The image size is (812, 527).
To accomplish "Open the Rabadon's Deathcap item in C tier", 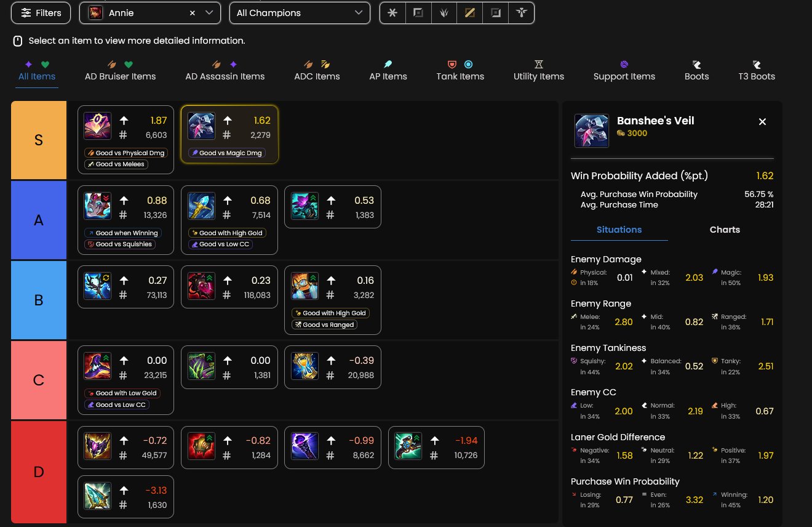I will tap(97, 366).
